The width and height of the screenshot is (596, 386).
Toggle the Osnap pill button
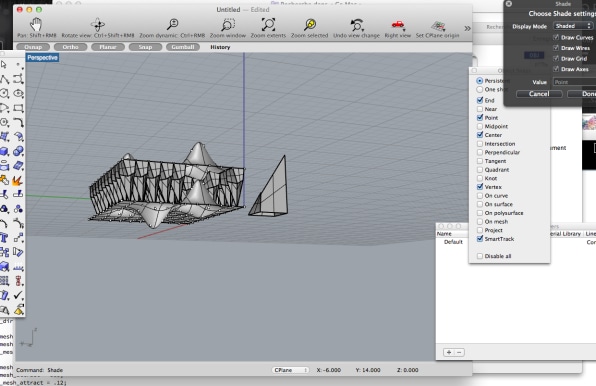click(33, 47)
